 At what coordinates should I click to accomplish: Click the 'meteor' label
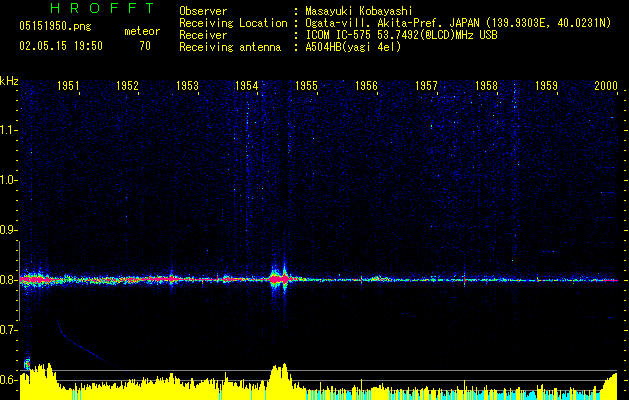point(142,31)
